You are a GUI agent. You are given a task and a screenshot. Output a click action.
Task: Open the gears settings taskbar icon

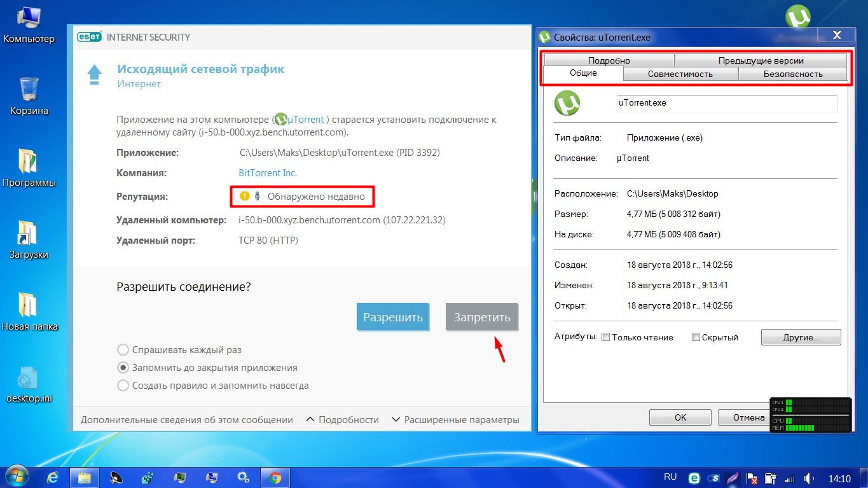point(243,477)
